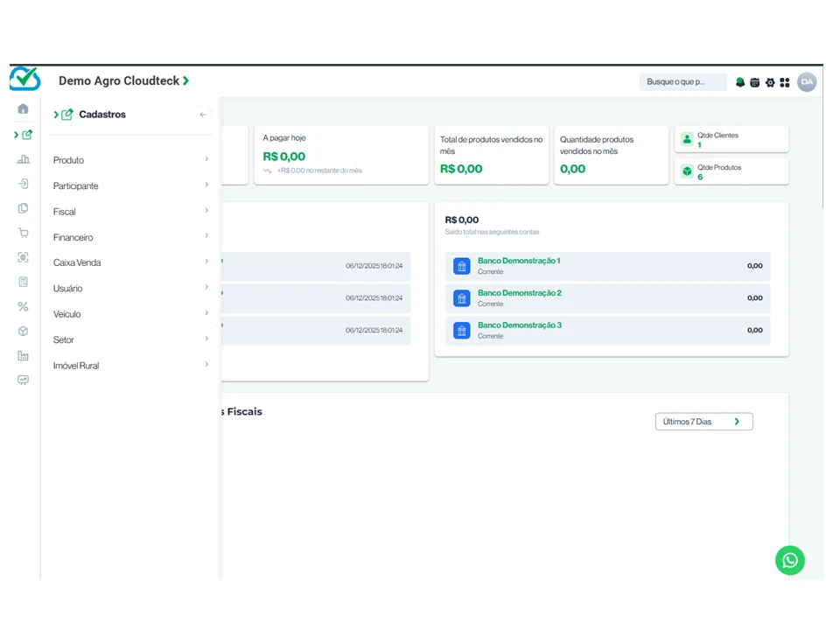
Task: Open the percent sign sidebar icon
Action: [23, 307]
